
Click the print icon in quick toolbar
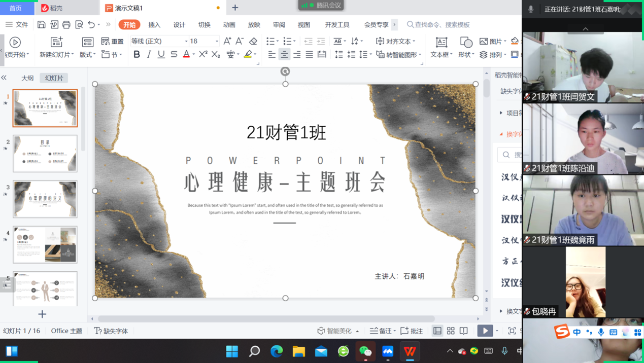[x=66, y=24]
